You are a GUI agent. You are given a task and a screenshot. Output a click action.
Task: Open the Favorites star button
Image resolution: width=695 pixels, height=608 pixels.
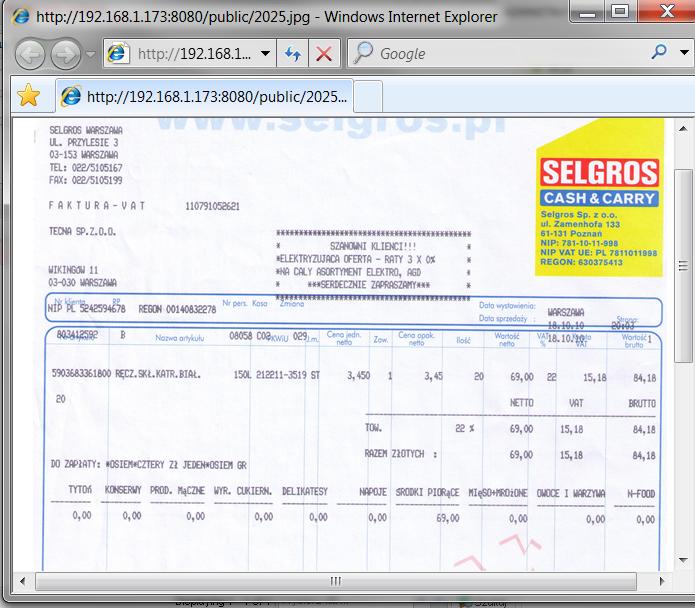point(29,95)
